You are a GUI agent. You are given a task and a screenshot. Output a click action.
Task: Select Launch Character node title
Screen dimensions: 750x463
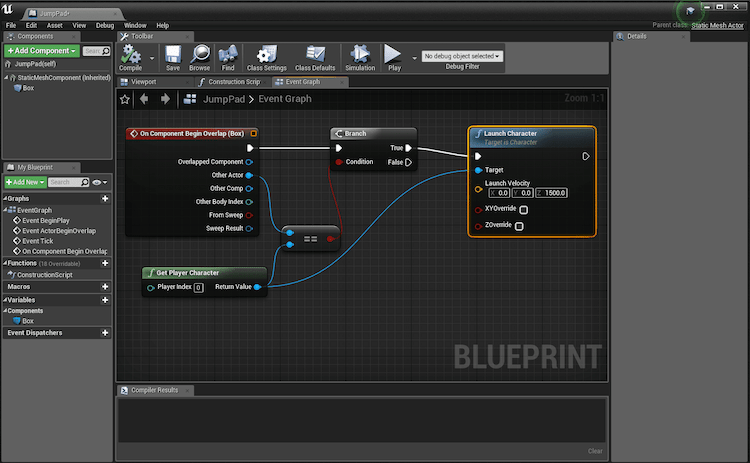[x=510, y=133]
